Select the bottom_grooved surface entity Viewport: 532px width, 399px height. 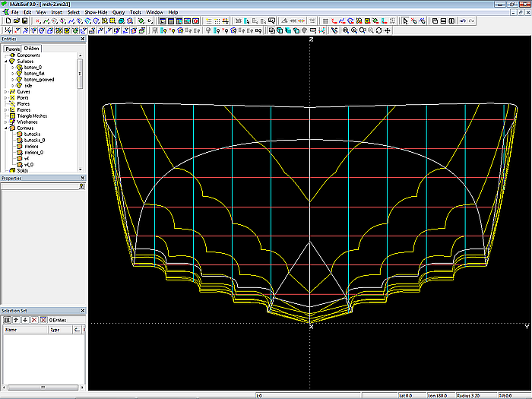[38, 80]
